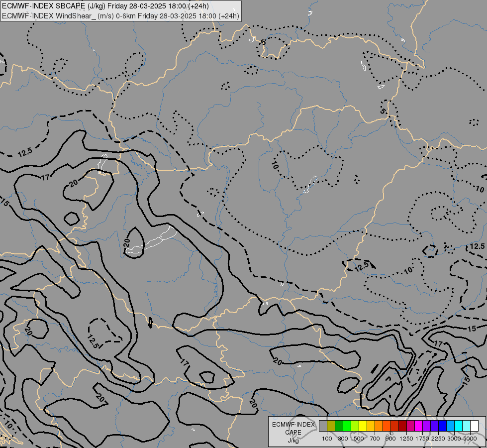
Task: Pick the purple swatch right of 1750
Action: (x=427, y=426)
